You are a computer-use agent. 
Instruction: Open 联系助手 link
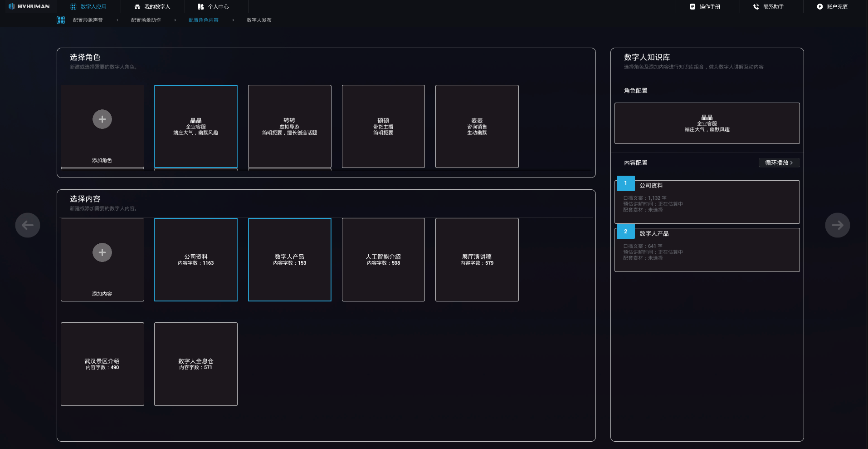tap(774, 7)
